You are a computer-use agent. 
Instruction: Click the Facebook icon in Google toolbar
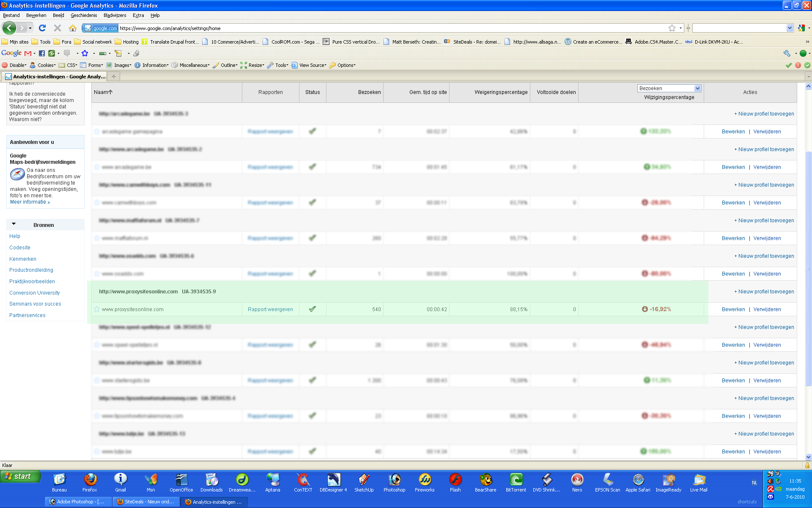(x=42, y=53)
